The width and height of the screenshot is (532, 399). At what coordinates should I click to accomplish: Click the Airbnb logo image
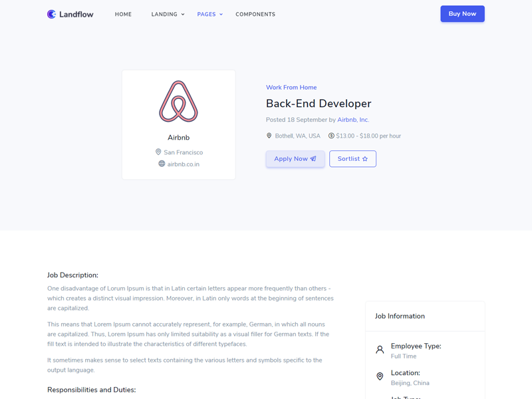click(x=178, y=102)
